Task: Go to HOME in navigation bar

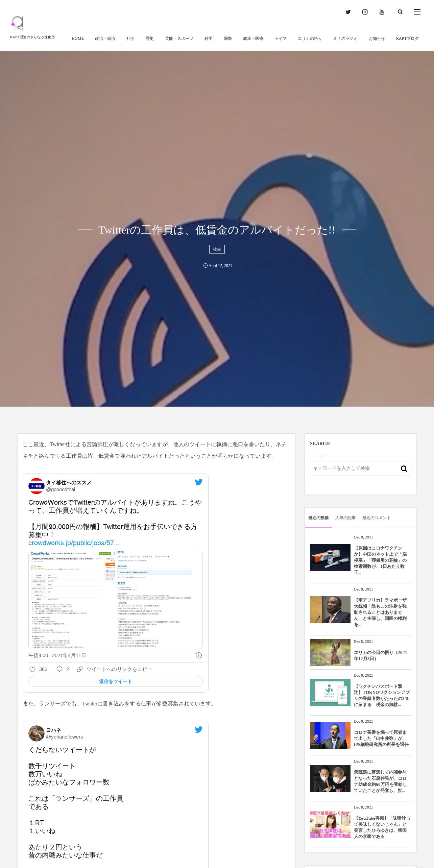Action: tap(78, 39)
